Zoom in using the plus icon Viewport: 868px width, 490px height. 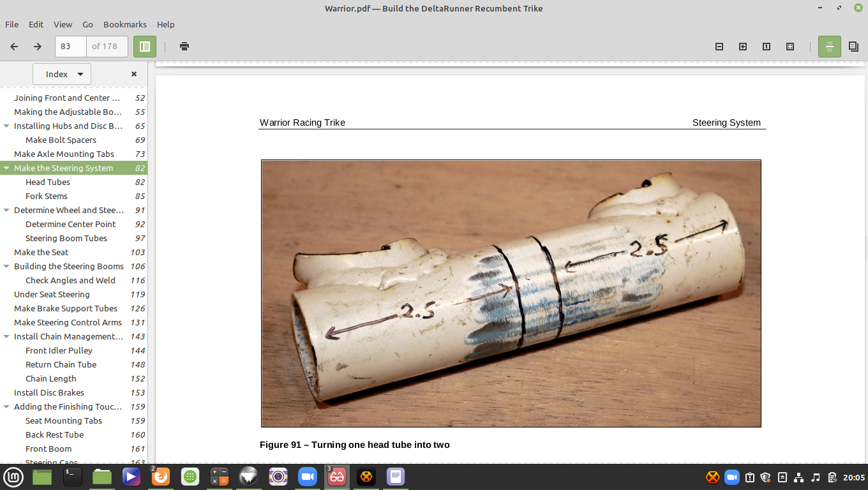743,47
